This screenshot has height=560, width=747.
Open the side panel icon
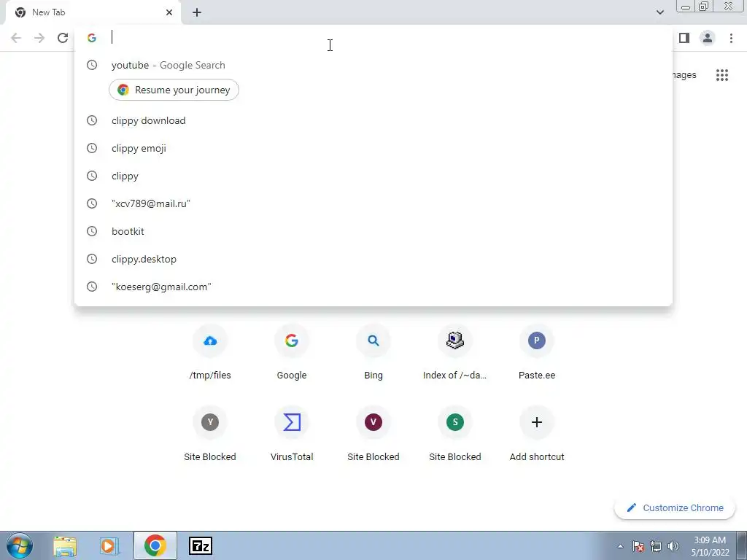tap(684, 38)
